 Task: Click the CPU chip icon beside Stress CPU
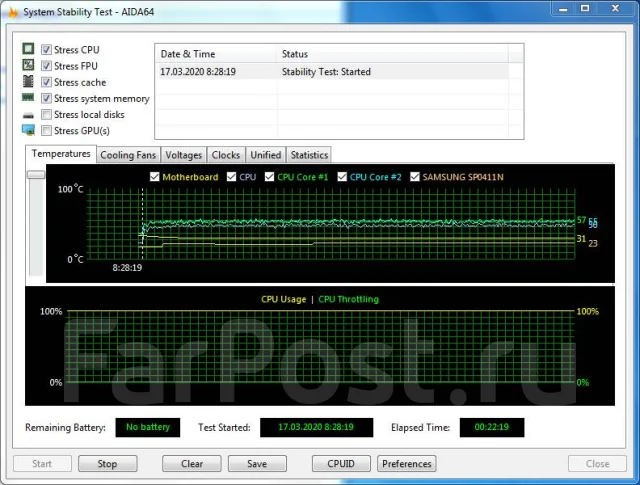pos(28,49)
